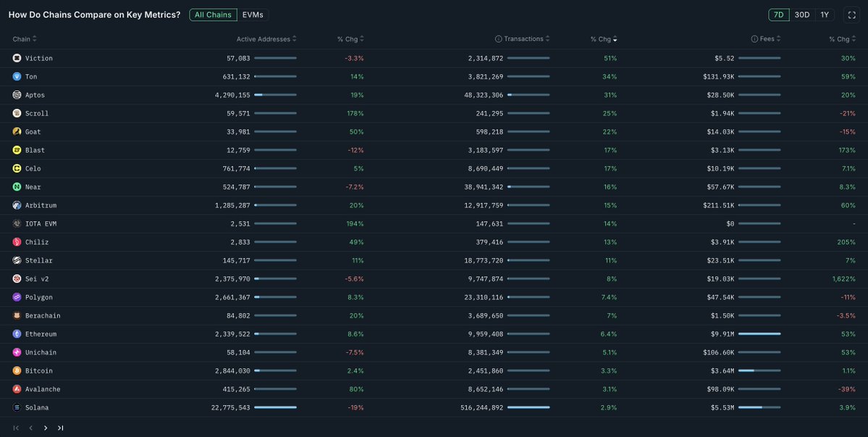Open the Arbitrum chain name
The image size is (868, 437).
[x=41, y=205]
